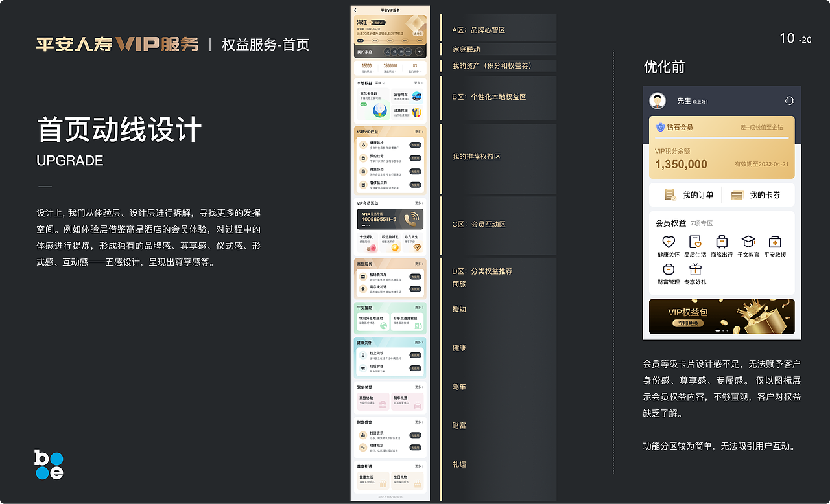Screen dimensions: 830x504
Task: Select the 平安救援 first-aid kit icon
Action: [x=776, y=242]
